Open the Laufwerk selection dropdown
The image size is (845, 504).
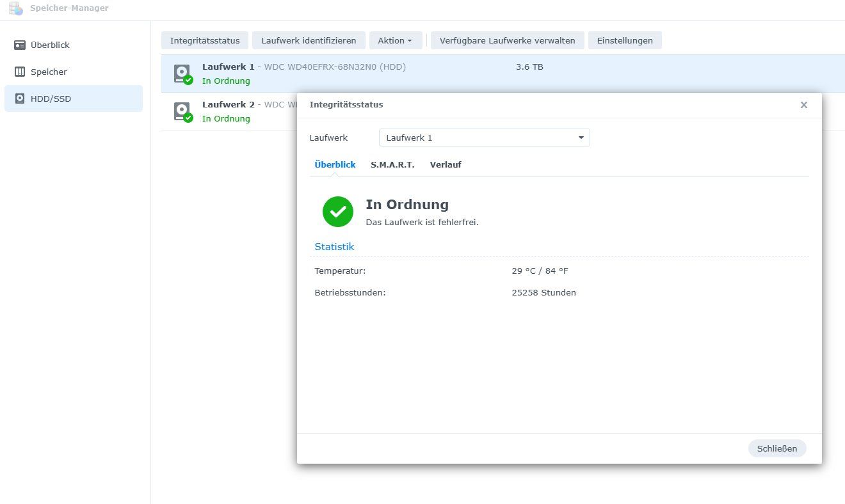click(485, 138)
